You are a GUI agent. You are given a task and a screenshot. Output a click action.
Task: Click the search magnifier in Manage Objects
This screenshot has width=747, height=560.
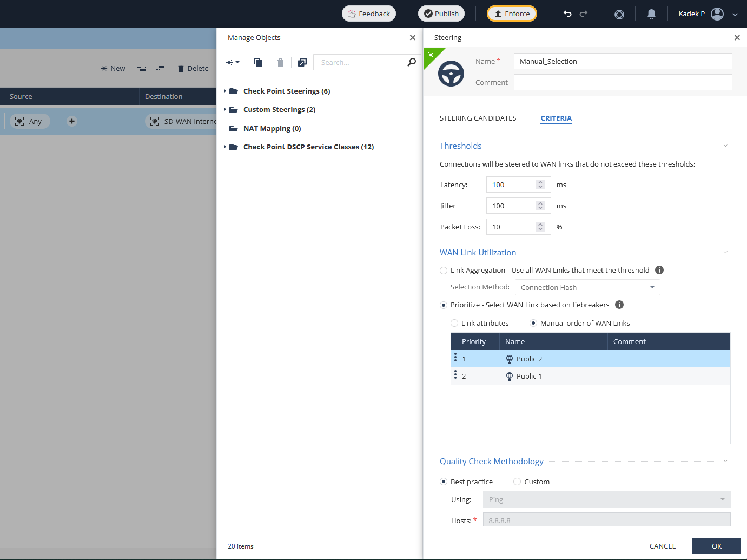[x=412, y=62]
